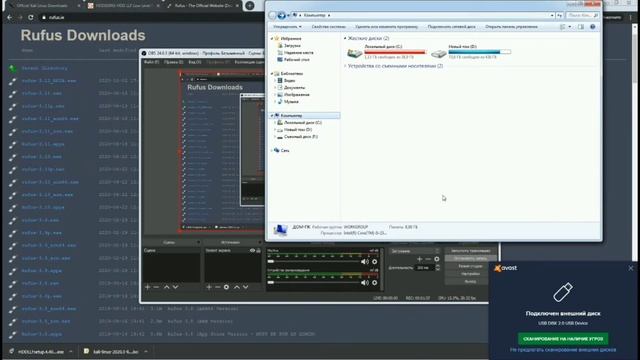Image resolution: width=640 pixels, height=360 pixels.
Task: Open settings gear for second mixer channel
Action: [x=374, y=282]
